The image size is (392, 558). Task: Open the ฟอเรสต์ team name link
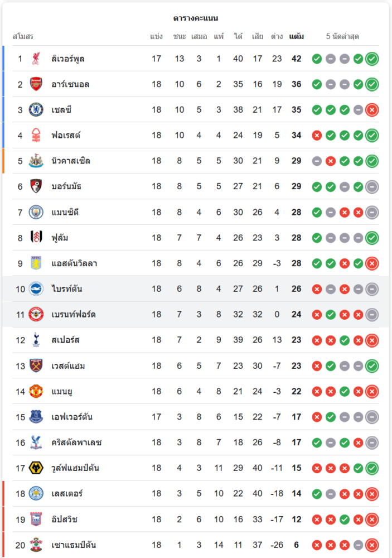[66, 136]
